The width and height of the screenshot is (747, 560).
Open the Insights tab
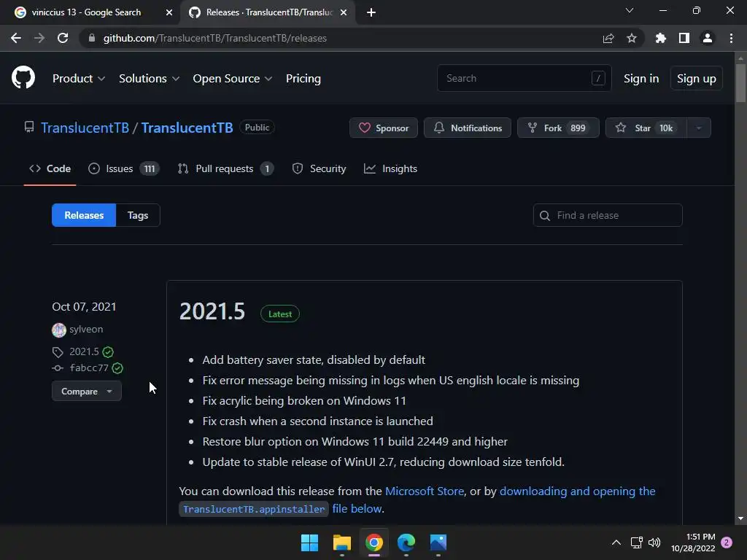391,168
